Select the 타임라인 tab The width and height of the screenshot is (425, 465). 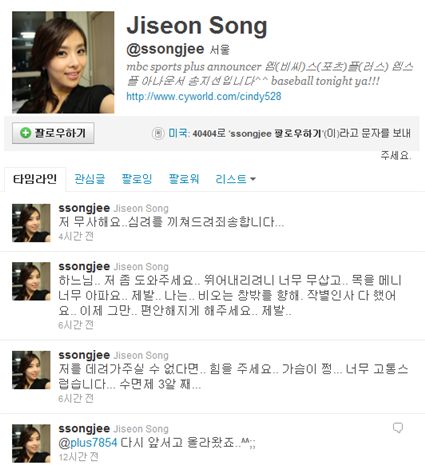pos(35,179)
